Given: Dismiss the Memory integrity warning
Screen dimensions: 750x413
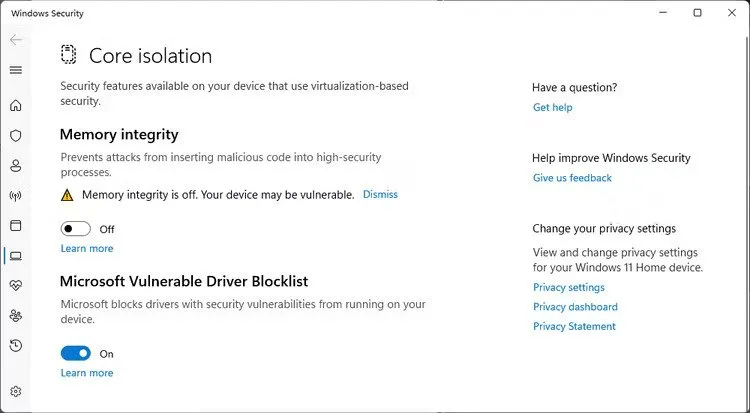Looking at the screenshot, I should [x=380, y=194].
